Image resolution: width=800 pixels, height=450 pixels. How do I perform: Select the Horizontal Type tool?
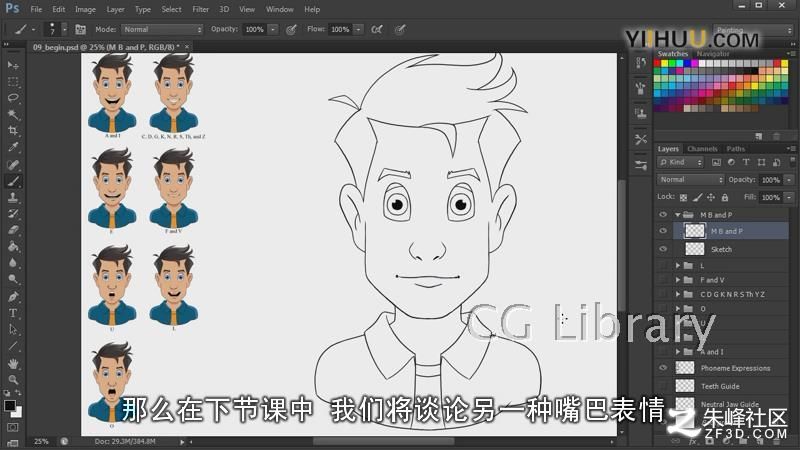(13, 313)
